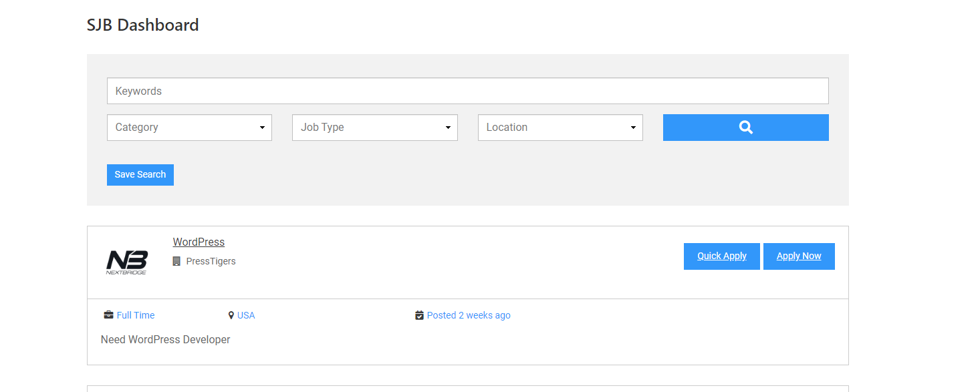Click the NB Nextbridge company logo

tap(127, 262)
